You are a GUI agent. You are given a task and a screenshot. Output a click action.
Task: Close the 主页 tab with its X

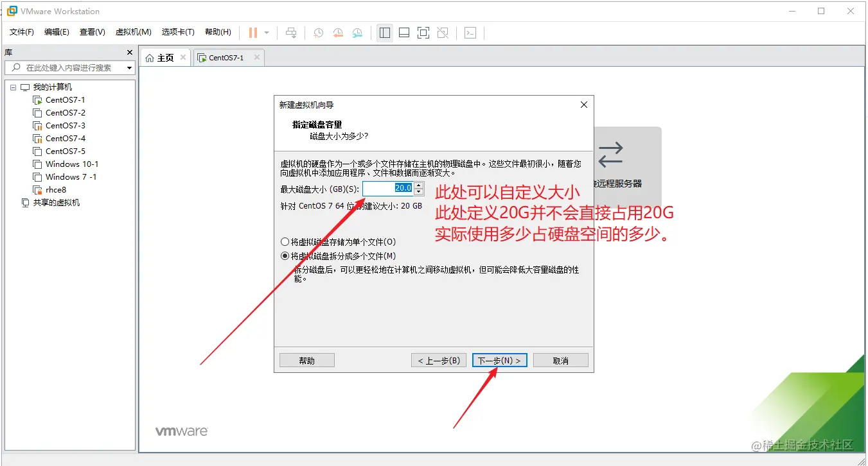pyautogui.click(x=183, y=57)
